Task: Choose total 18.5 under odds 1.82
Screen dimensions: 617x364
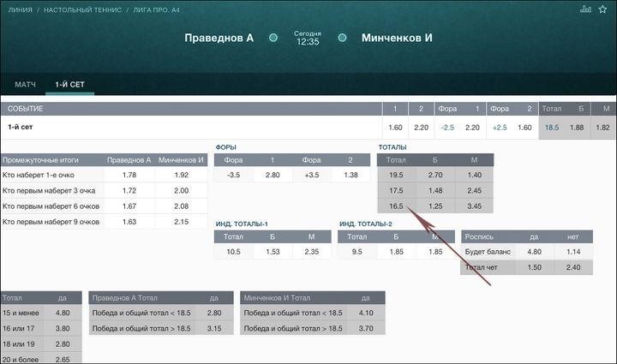Action: [602, 128]
